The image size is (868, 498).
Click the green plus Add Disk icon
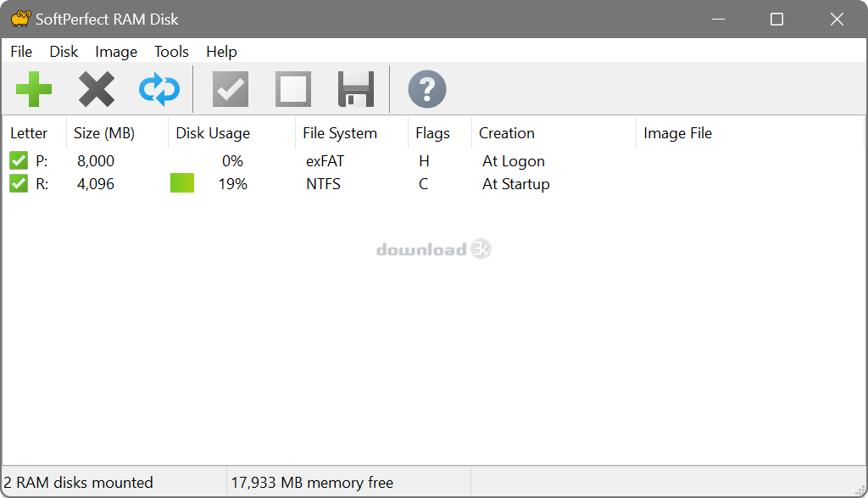click(34, 88)
